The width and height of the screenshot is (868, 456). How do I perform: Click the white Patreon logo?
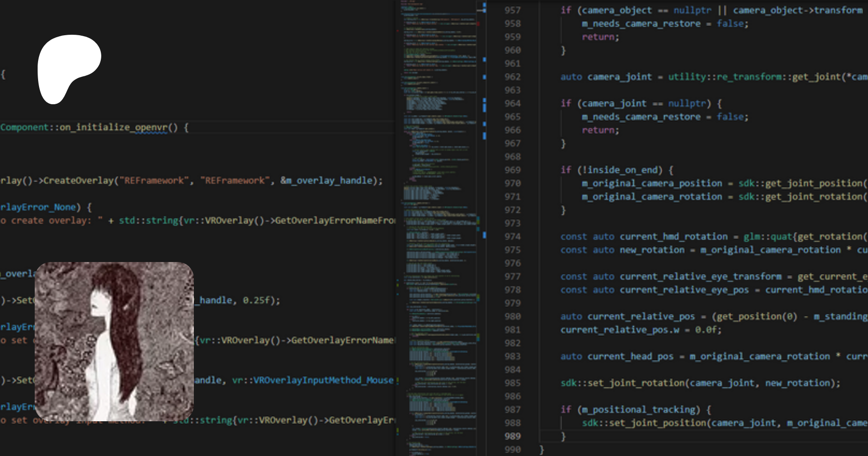click(x=68, y=68)
